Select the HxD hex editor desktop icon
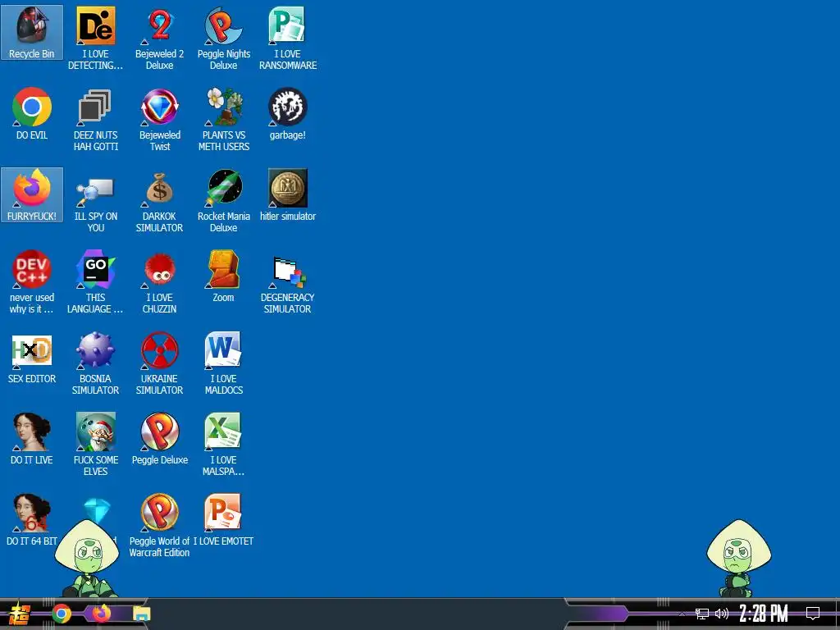Viewport: 840px width, 630px height. (32, 358)
